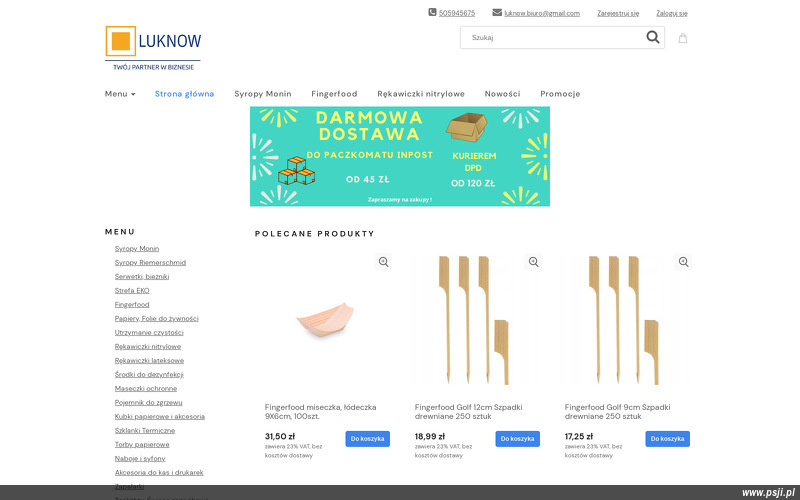
Task: Open Strefa EKO sidebar category
Action: click(132, 290)
